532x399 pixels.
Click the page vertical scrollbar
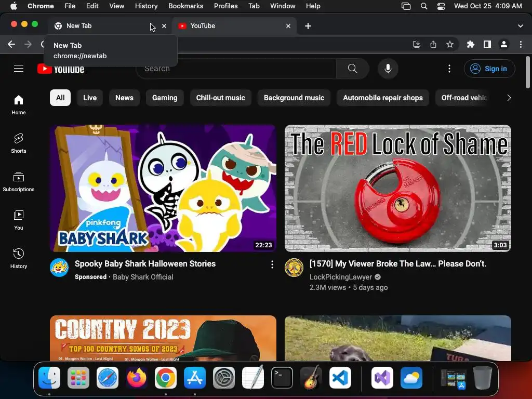528,72
